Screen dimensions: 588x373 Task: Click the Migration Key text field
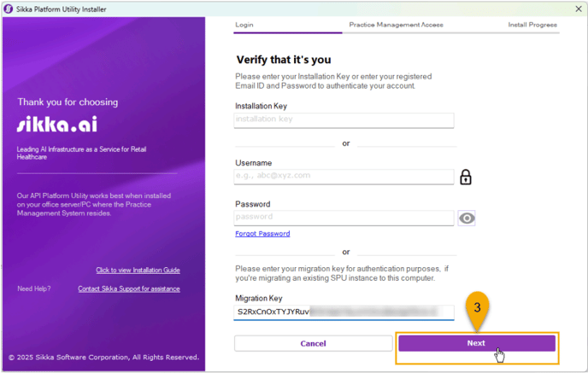click(x=344, y=312)
